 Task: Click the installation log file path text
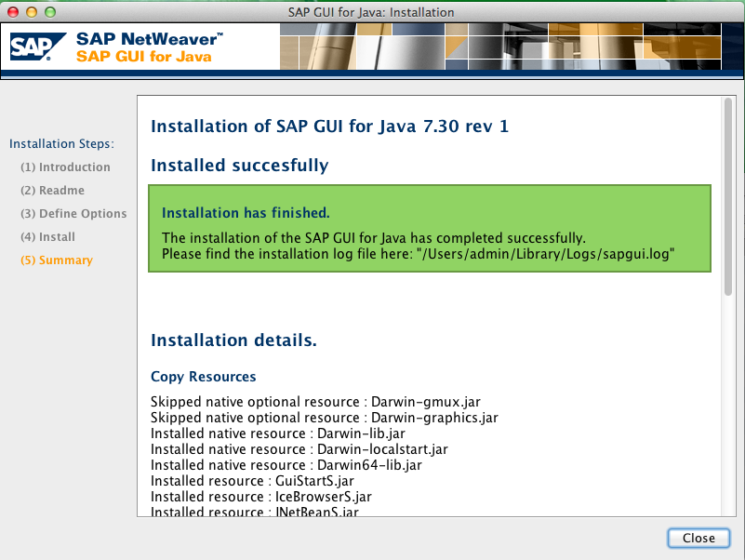tap(545, 254)
